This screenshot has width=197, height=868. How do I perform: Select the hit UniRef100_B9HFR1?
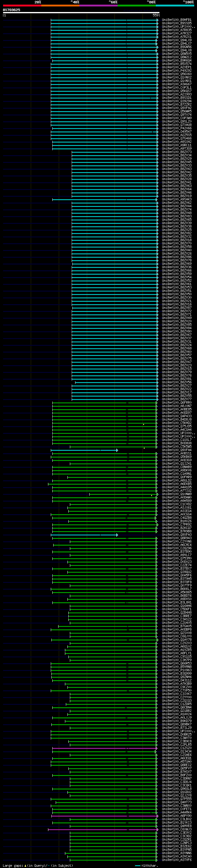[176, 20]
